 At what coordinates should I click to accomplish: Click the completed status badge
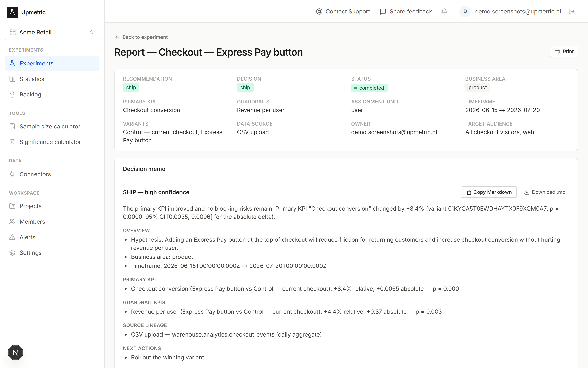pos(369,88)
